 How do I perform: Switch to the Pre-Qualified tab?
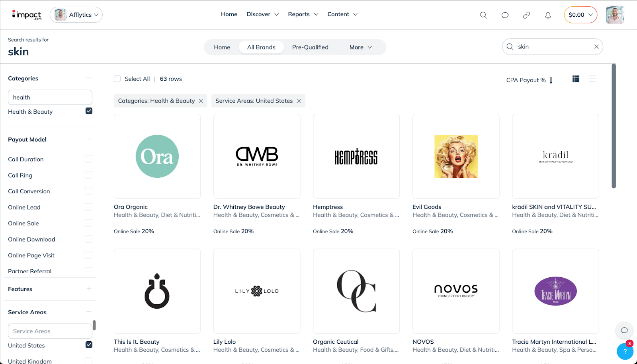310,47
